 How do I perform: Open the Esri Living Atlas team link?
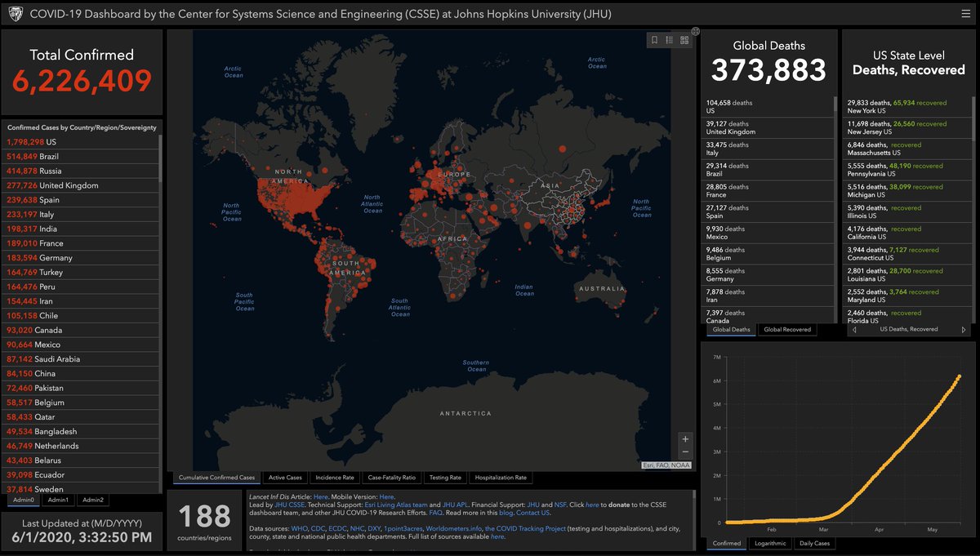(x=394, y=505)
